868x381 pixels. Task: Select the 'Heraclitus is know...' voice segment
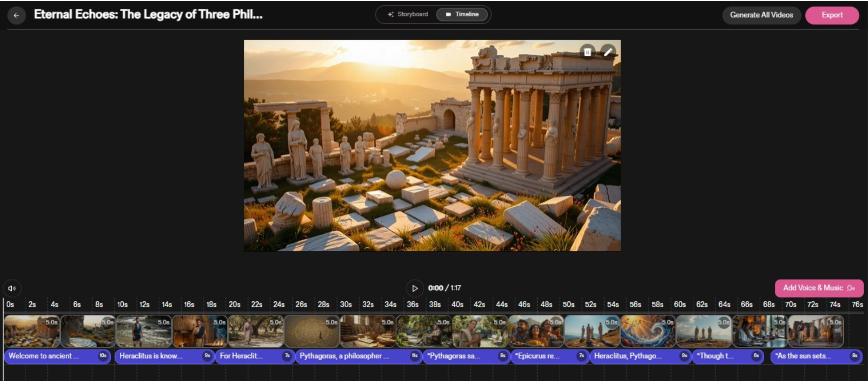point(164,356)
